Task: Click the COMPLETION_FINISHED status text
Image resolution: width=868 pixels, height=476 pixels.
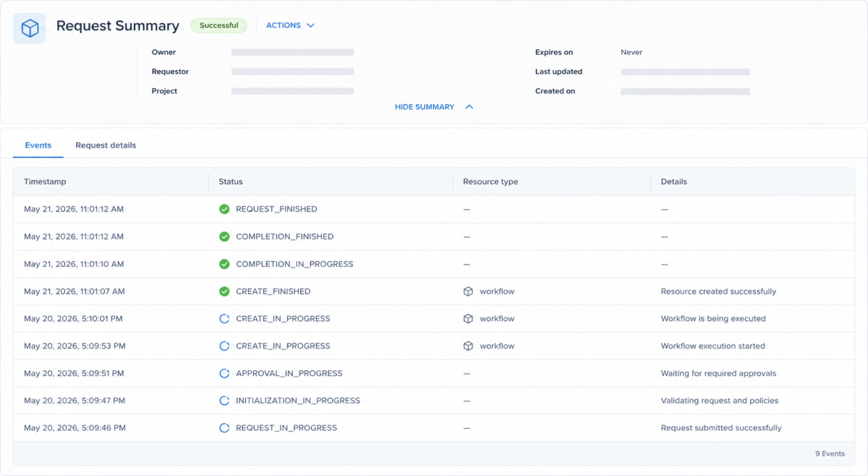Action: click(285, 237)
